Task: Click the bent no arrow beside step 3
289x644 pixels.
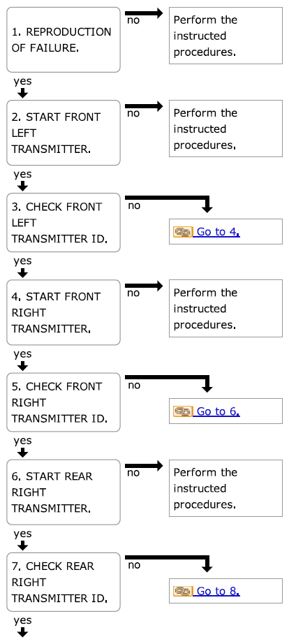Action: click(x=169, y=204)
